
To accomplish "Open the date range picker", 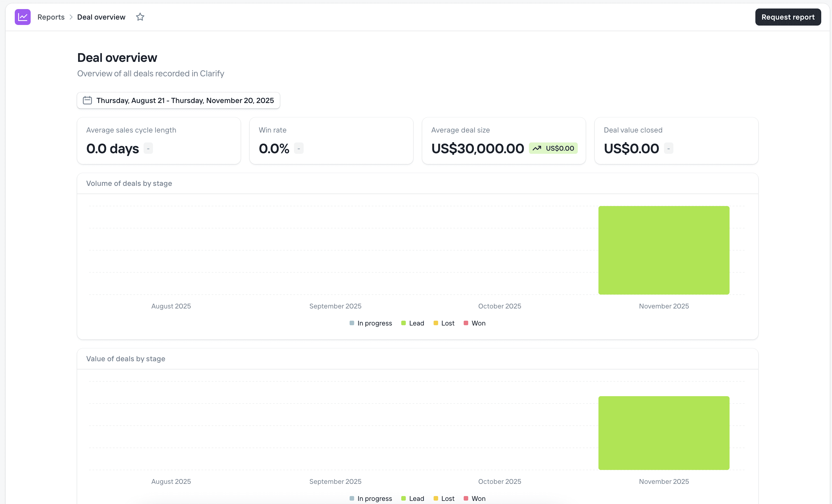I will point(178,100).
